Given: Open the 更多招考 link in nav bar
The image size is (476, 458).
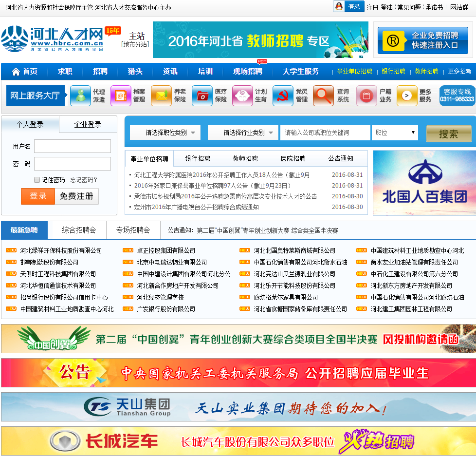Looking at the screenshot, I should (x=459, y=72).
